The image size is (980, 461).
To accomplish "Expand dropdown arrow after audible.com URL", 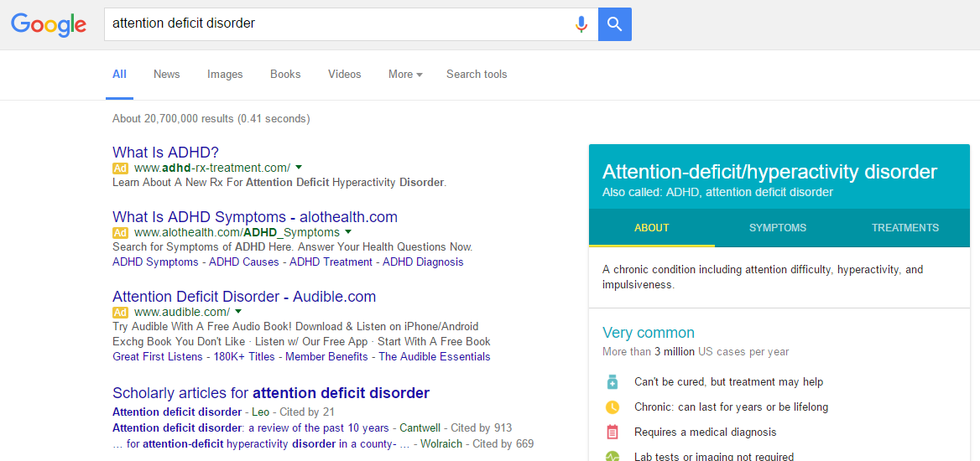I will coord(238,311).
